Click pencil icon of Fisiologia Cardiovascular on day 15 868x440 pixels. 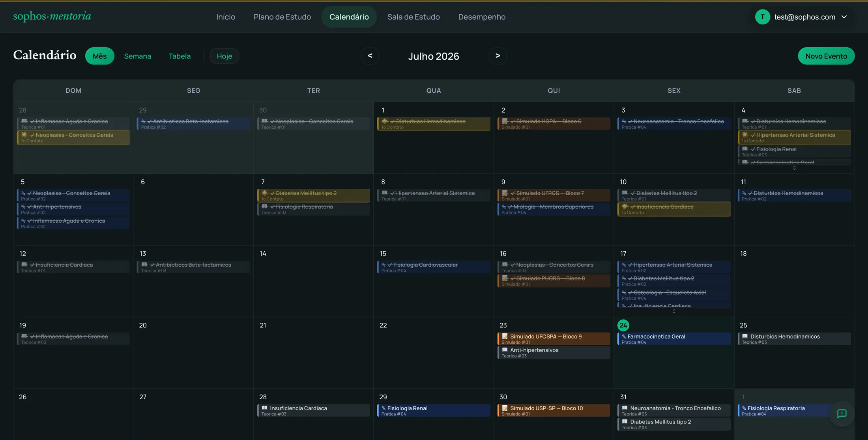click(383, 265)
